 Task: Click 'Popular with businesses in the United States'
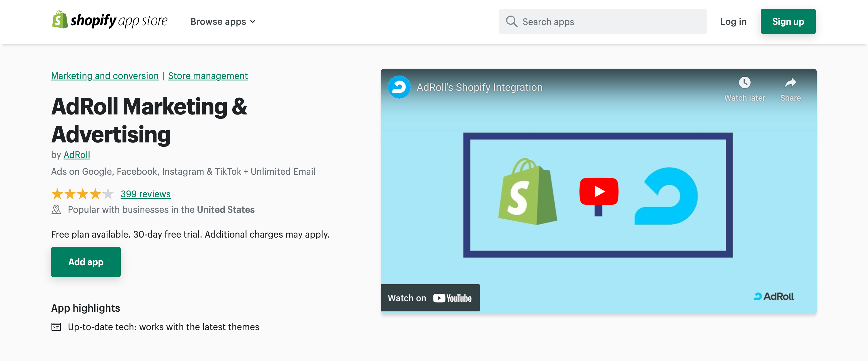pos(161,210)
